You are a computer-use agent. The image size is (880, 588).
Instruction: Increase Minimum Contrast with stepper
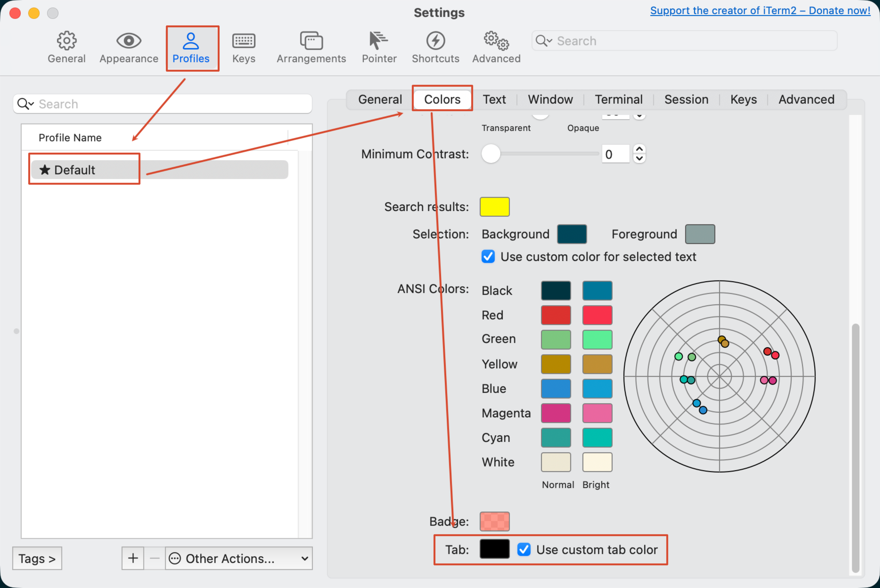(640, 149)
